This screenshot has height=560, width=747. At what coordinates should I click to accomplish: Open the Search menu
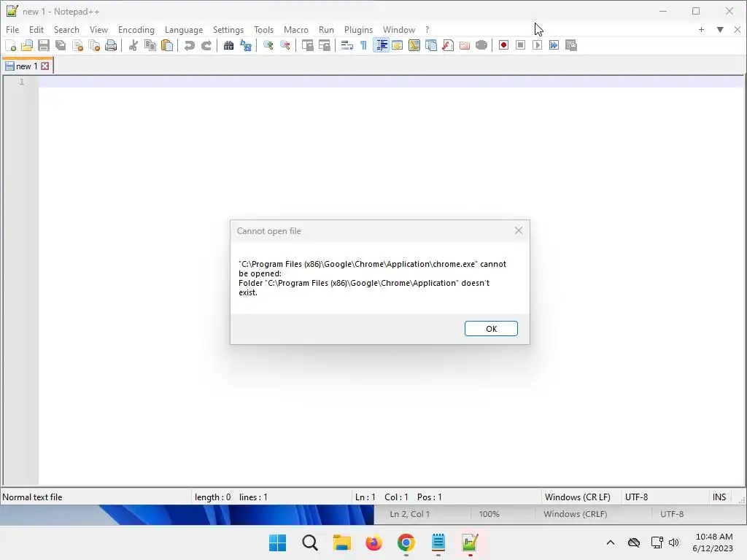[66, 29]
